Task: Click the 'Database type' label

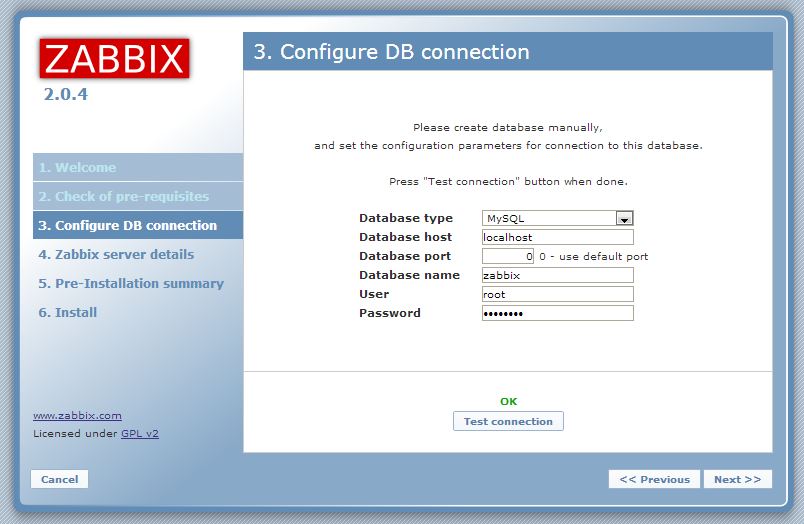Action: pyautogui.click(x=406, y=218)
